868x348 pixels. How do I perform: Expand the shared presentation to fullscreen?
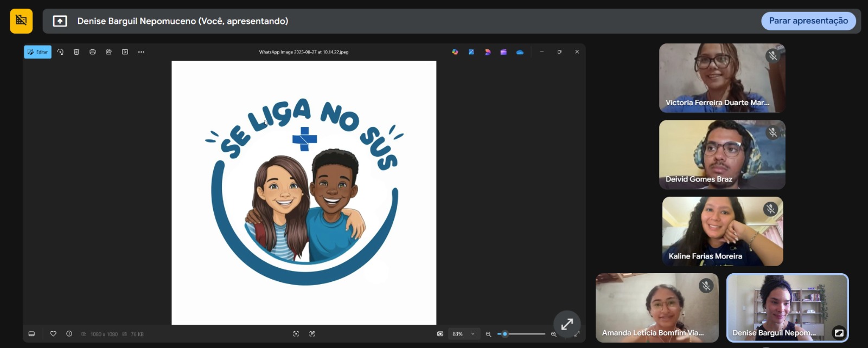[x=567, y=324]
